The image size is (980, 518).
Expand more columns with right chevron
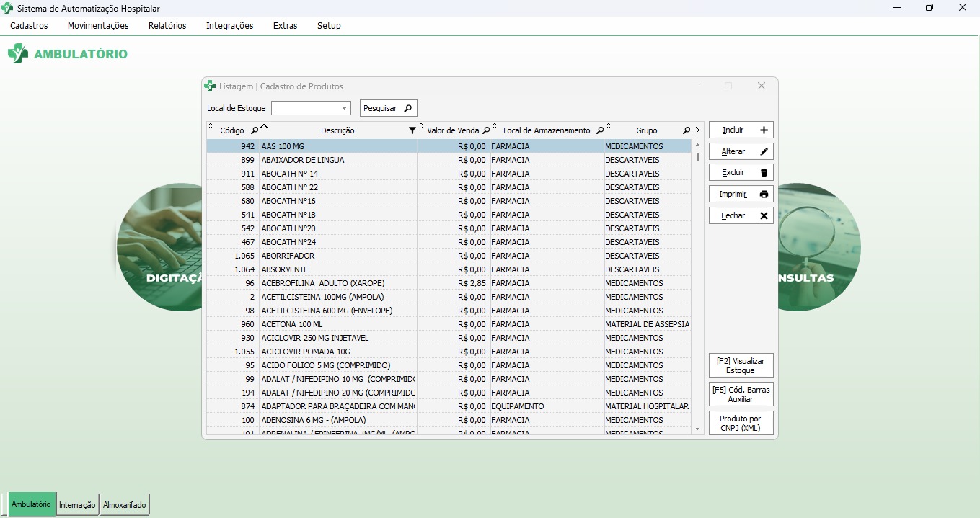(x=697, y=130)
